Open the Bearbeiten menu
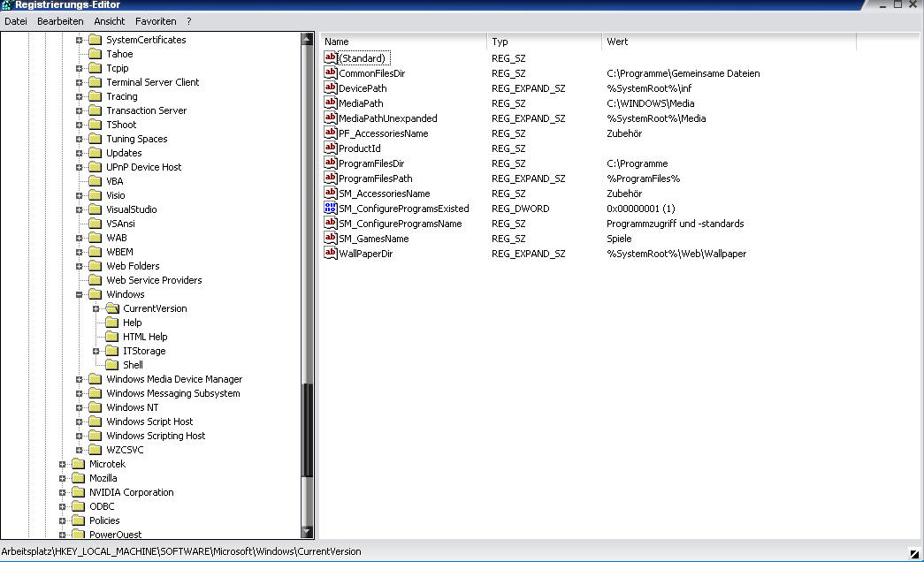 60,21
